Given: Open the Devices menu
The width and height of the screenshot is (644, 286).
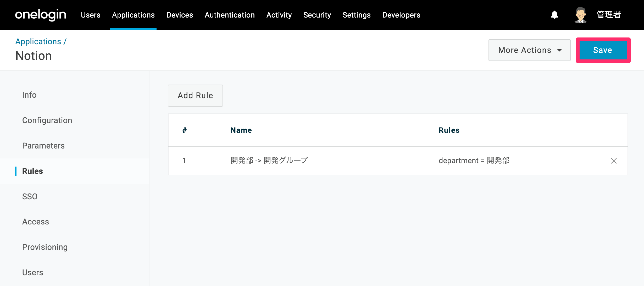Looking at the screenshot, I should 180,15.
